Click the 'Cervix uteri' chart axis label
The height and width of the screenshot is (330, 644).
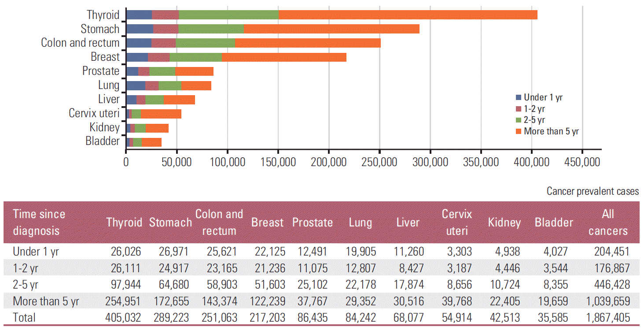coord(94,114)
